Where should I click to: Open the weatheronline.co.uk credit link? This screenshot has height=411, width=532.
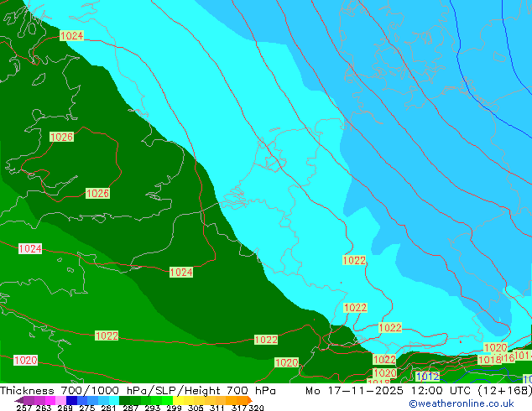[461, 403]
